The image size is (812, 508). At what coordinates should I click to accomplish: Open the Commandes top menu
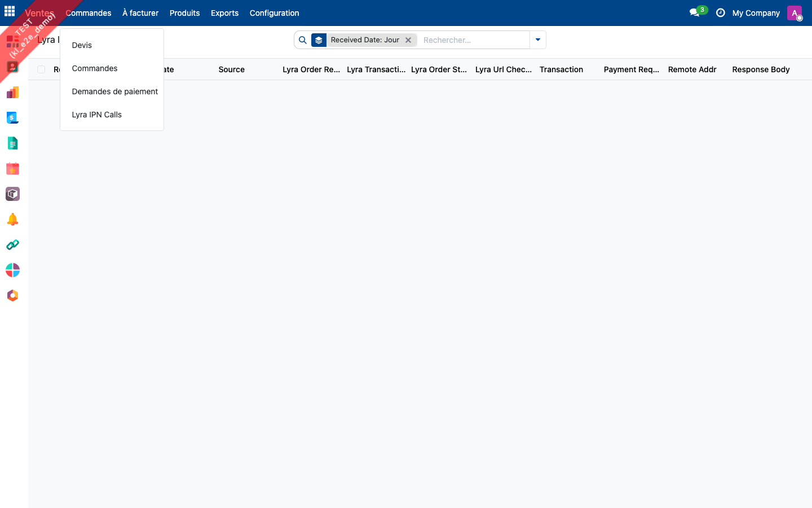(89, 13)
